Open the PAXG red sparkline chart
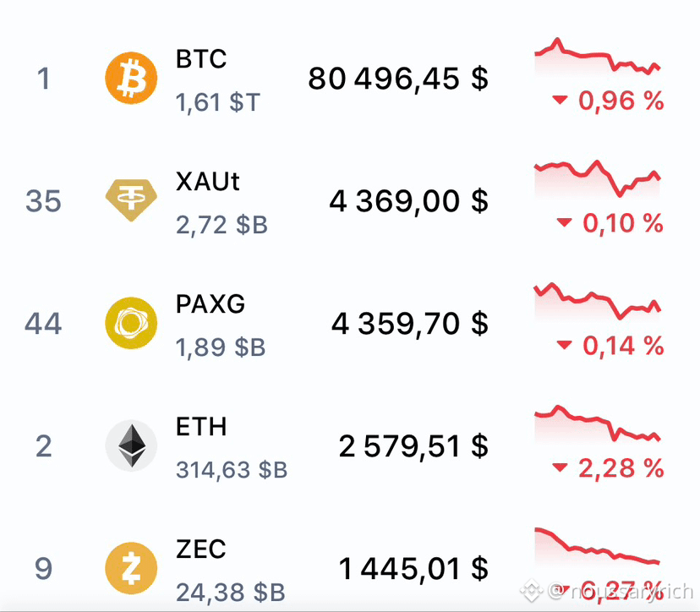Image resolution: width=700 pixels, height=612 pixels. 598,301
